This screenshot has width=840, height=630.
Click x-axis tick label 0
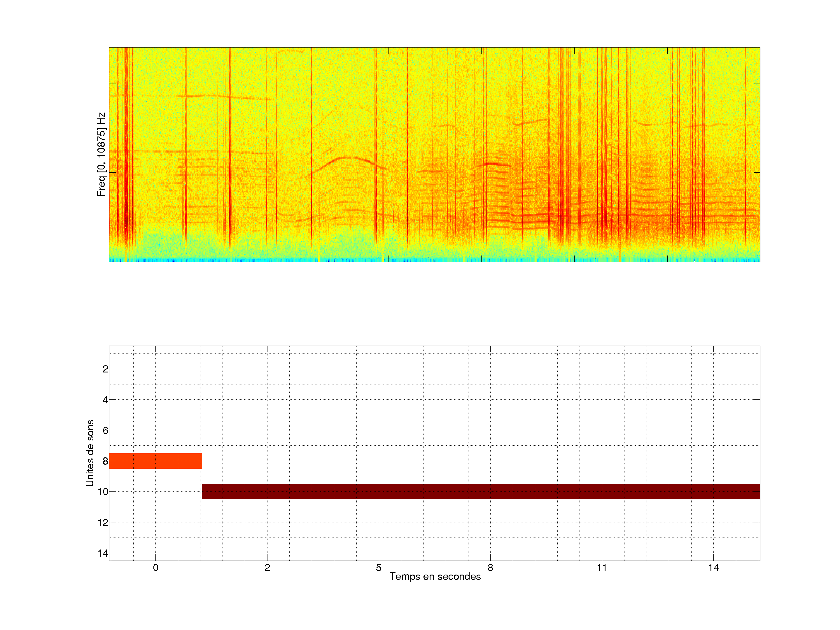click(x=155, y=568)
